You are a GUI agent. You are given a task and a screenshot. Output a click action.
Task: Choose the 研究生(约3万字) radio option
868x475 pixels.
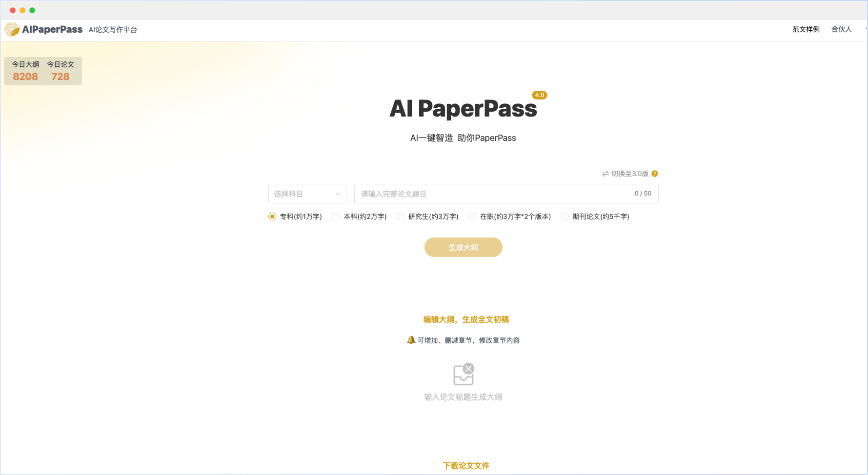pyautogui.click(x=401, y=217)
